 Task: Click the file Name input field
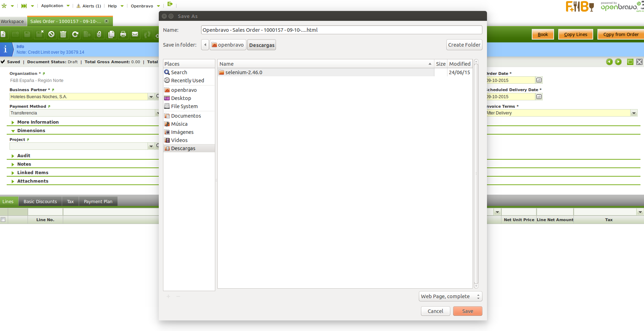341,30
